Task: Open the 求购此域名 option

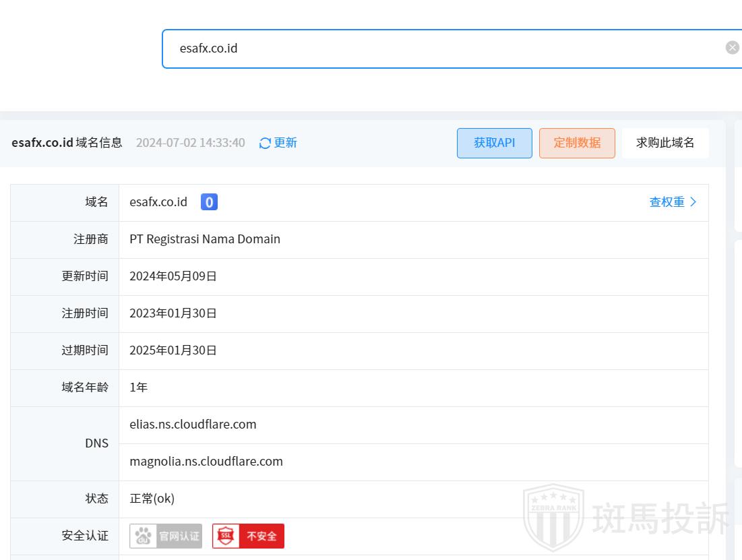Action: (x=665, y=143)
